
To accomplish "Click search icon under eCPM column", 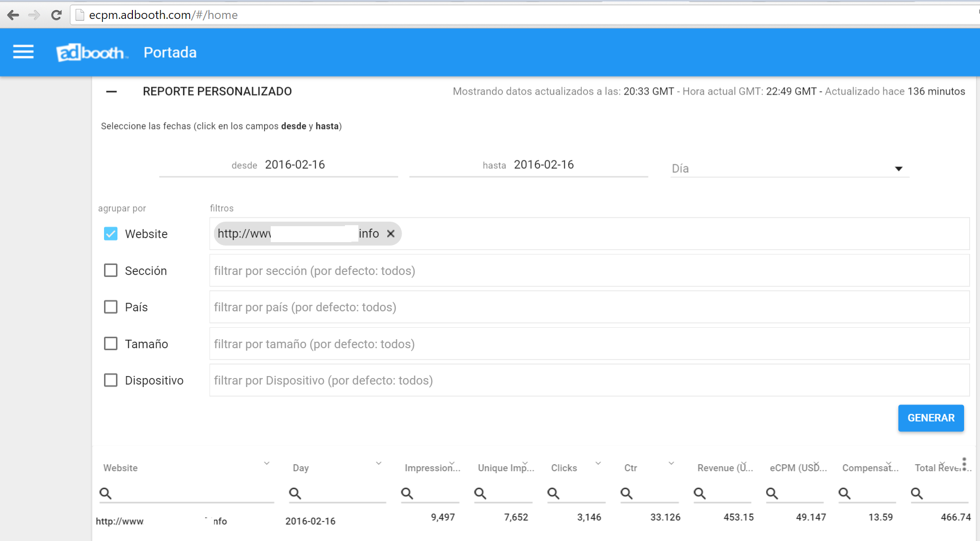I will (772, 493).
